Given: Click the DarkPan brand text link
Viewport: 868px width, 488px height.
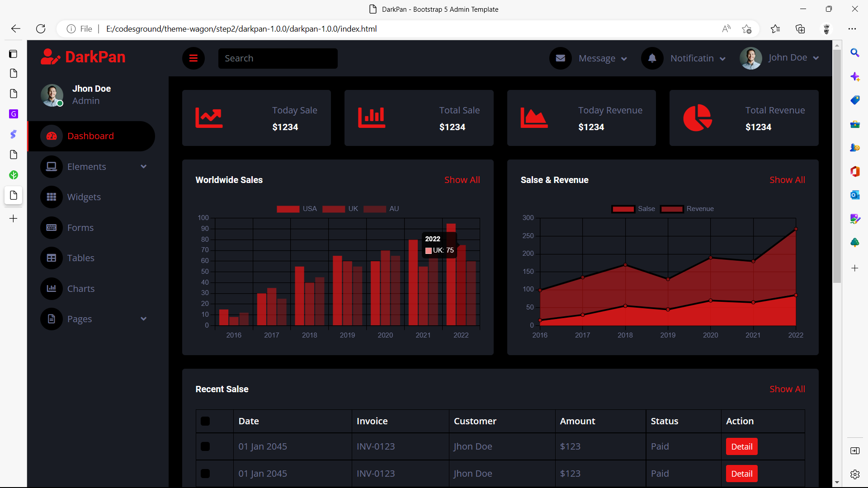Looking at the screenshot, I should point(95,57).
